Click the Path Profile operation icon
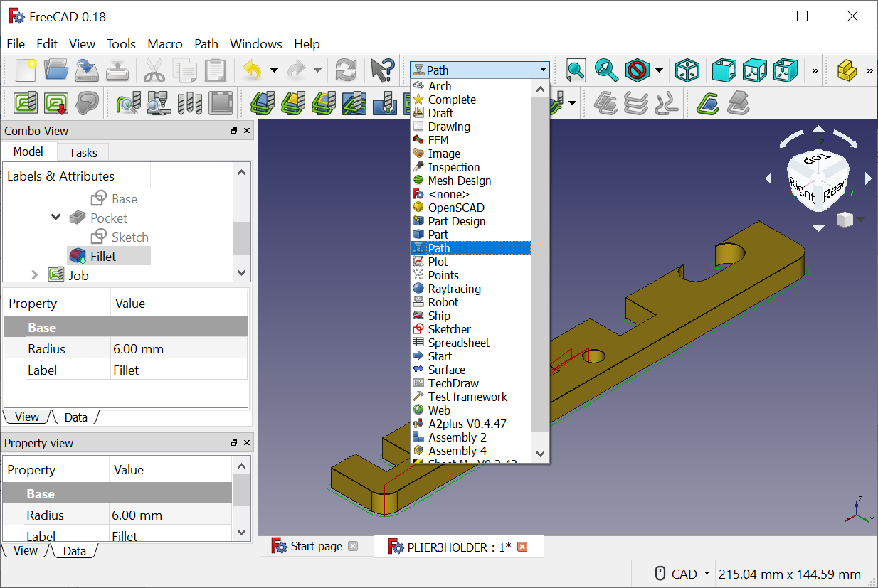This screenshot has width=878, height=588. coord(263,103)
